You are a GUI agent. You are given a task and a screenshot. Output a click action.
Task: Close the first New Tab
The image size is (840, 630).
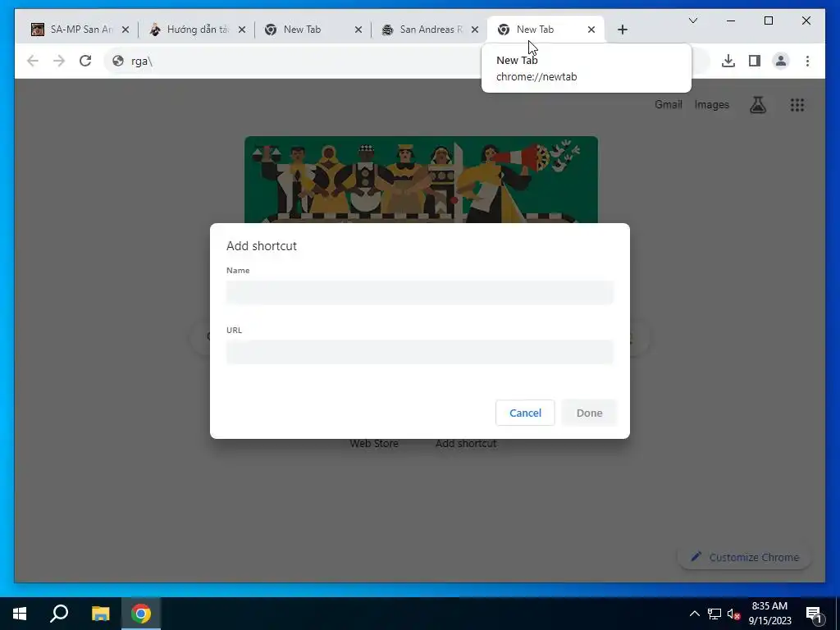pyautogui.click(x=358, y=30)
